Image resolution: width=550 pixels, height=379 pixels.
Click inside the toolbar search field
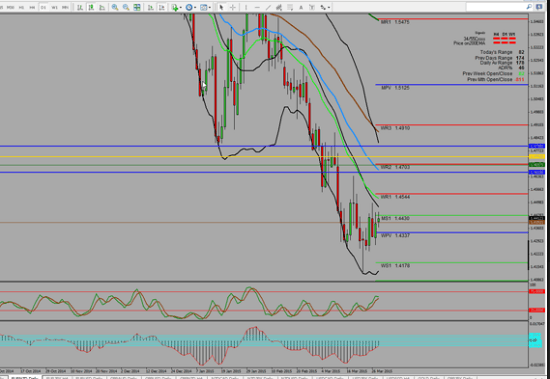pos(495,7)
